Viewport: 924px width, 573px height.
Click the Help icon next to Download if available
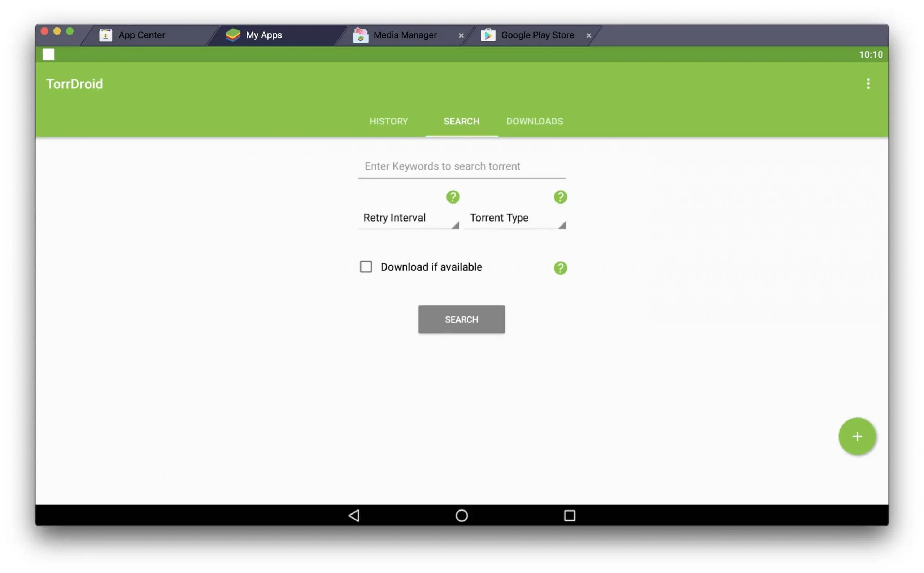coord(560,267)
